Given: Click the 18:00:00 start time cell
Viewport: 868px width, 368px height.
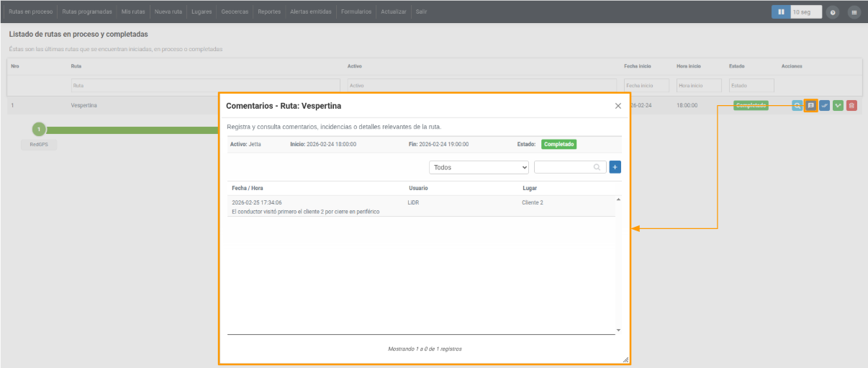Looking at the screenshot, I should coord(687,105).
